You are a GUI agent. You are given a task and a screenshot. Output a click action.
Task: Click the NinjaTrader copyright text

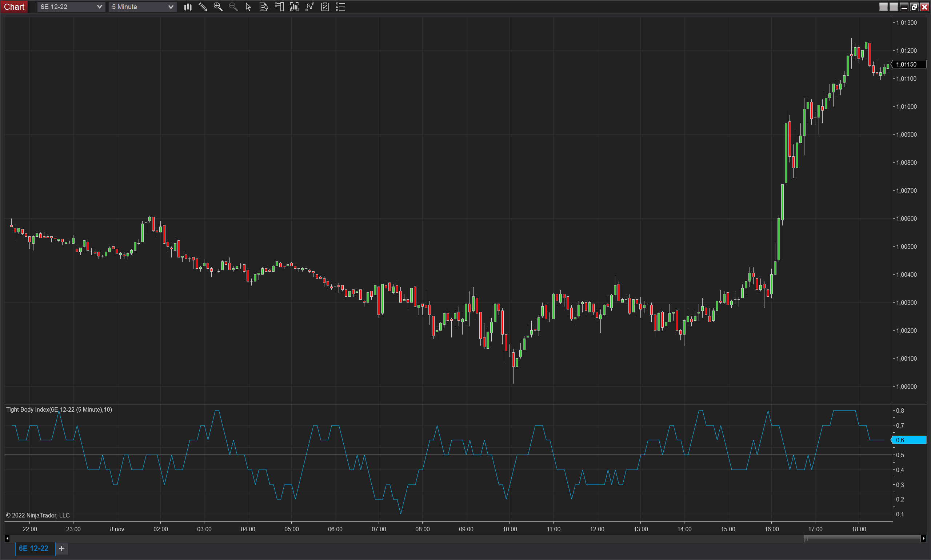(x=38, y=516)
